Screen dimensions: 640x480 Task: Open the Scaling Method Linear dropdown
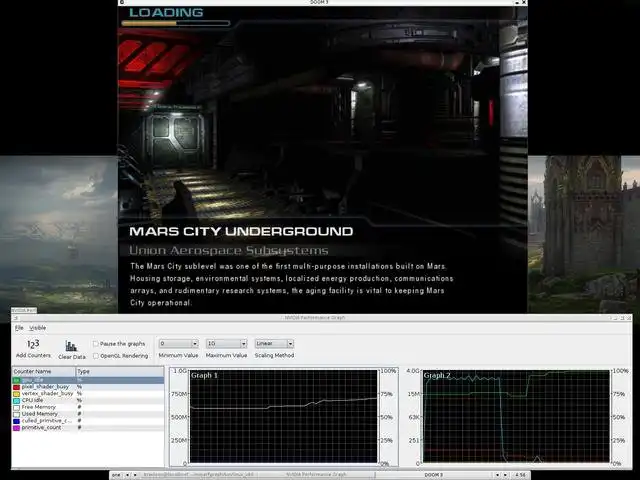click(x=274, y=344)
